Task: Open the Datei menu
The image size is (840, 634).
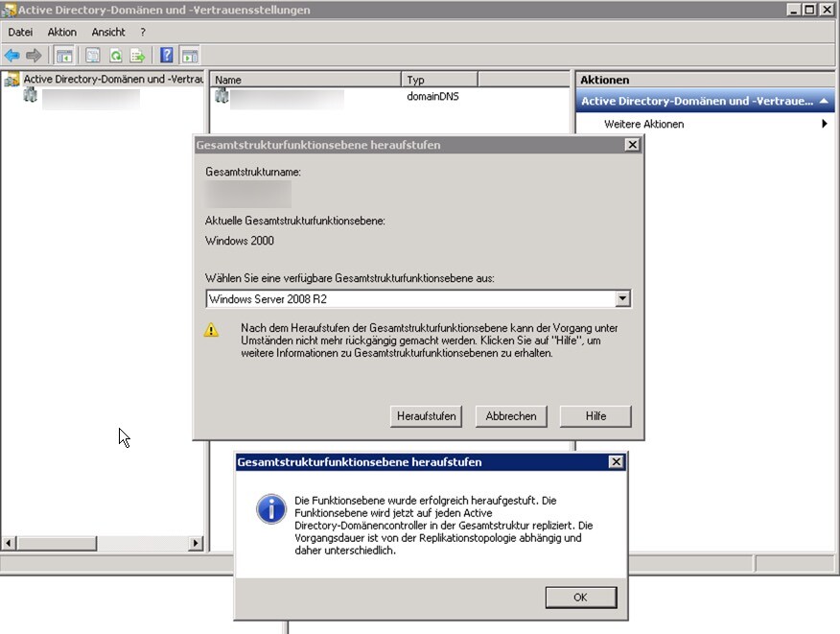Action: point(20,33)
